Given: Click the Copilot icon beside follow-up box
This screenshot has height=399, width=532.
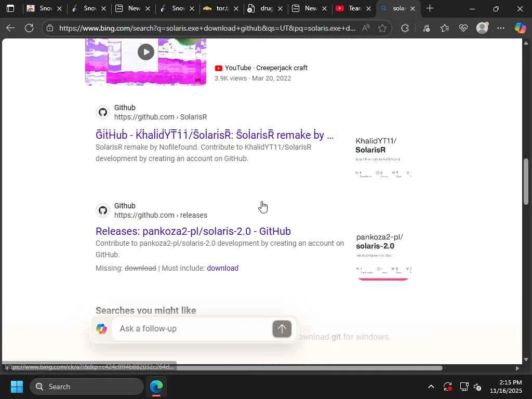Looking at the screenshot, I should [x=101, y=328].
